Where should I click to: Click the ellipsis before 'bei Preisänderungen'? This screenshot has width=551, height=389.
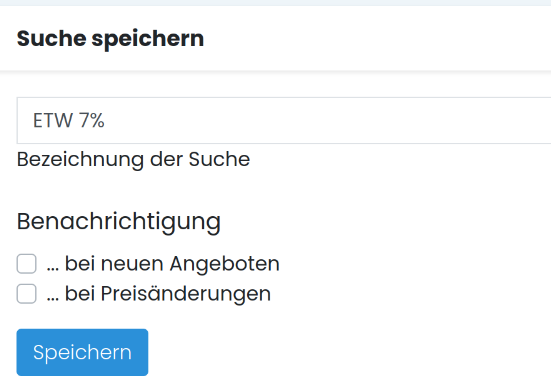[x=53, y=299]
